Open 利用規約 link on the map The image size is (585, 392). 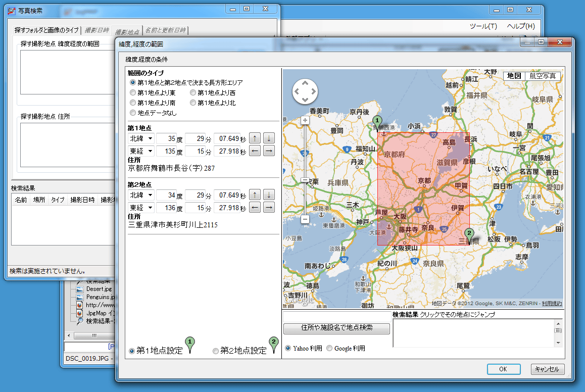click(552, 303)
